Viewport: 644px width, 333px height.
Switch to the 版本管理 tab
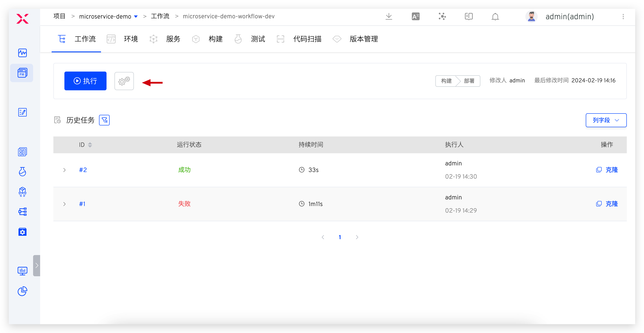pos(355,39)
